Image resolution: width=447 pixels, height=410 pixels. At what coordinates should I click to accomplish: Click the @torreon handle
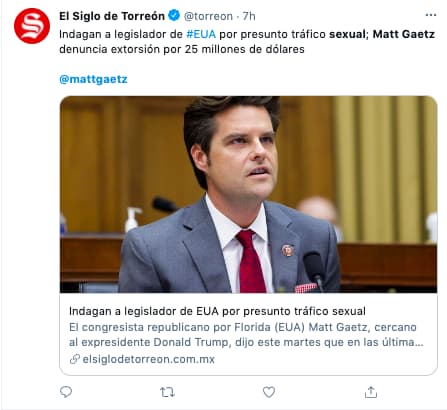point(208,16)
